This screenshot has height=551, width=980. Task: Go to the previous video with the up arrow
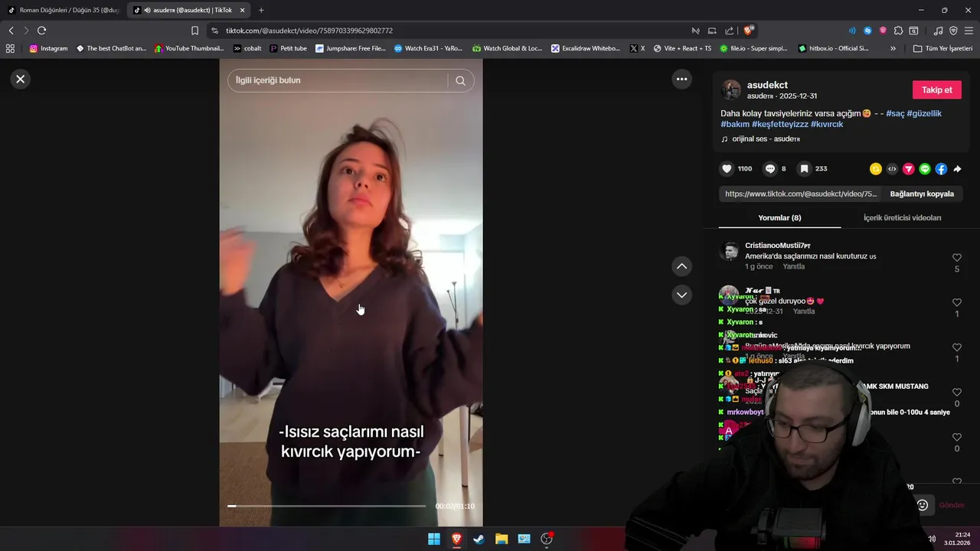pyautogui.click(x=681, y=266)
